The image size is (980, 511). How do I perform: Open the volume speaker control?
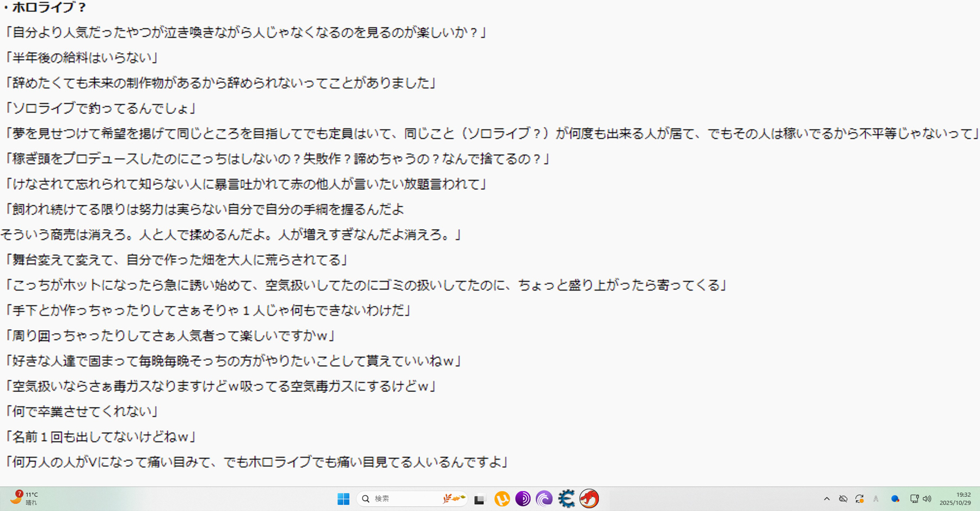click(x=927, y=498)
